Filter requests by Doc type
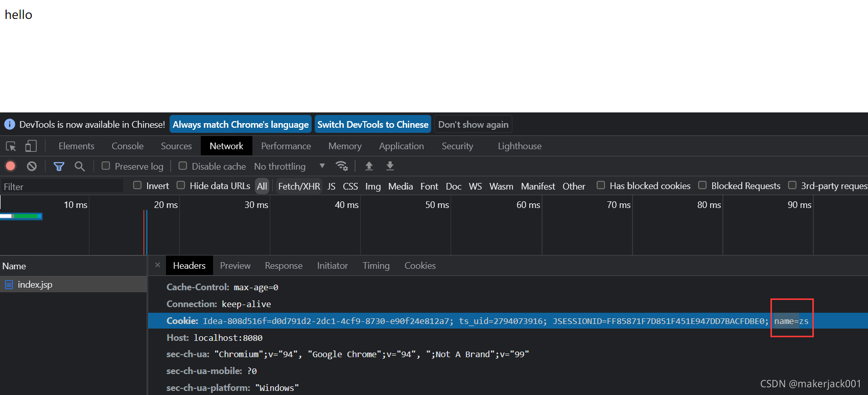The height and width of the screenshot is (395, 868). pyautogui.click(x=454, y=186)
